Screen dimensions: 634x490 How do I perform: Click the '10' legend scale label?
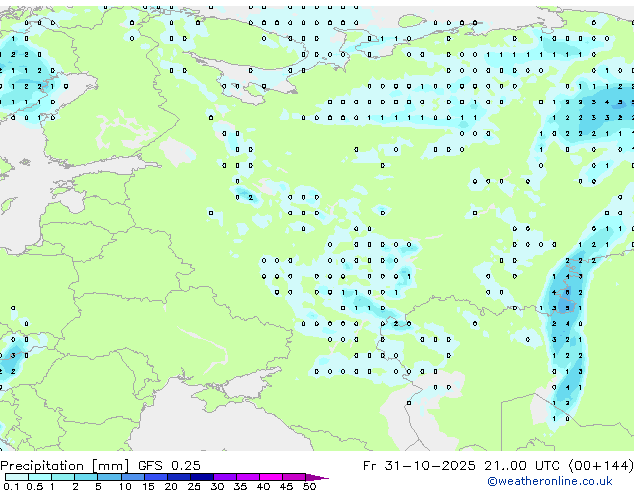[125, 486]
